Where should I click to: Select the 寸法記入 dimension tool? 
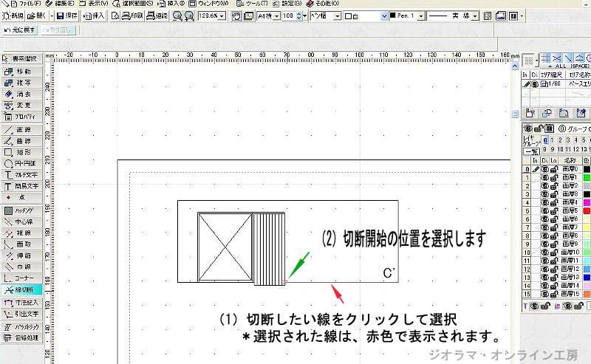[x=22, y=302]
